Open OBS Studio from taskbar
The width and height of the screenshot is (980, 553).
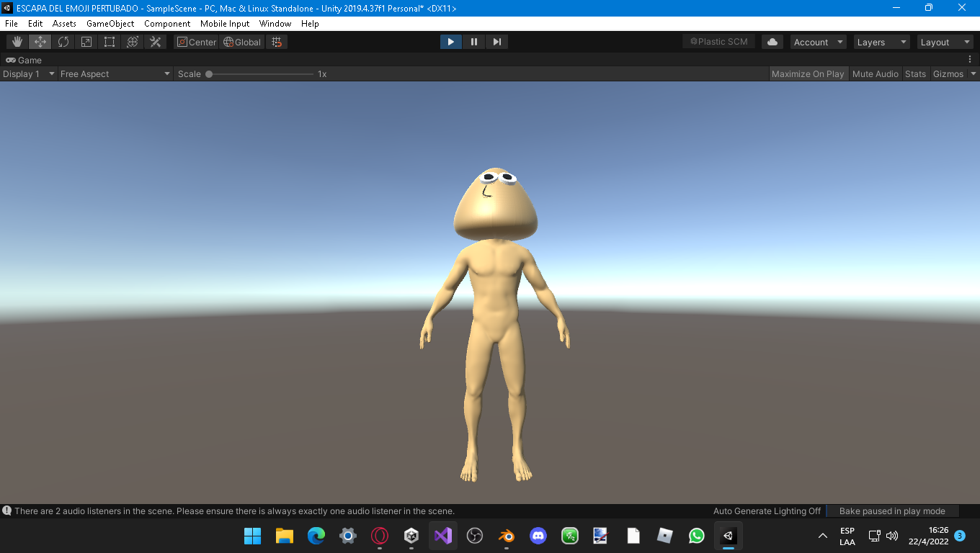click(x=475, y=536)
